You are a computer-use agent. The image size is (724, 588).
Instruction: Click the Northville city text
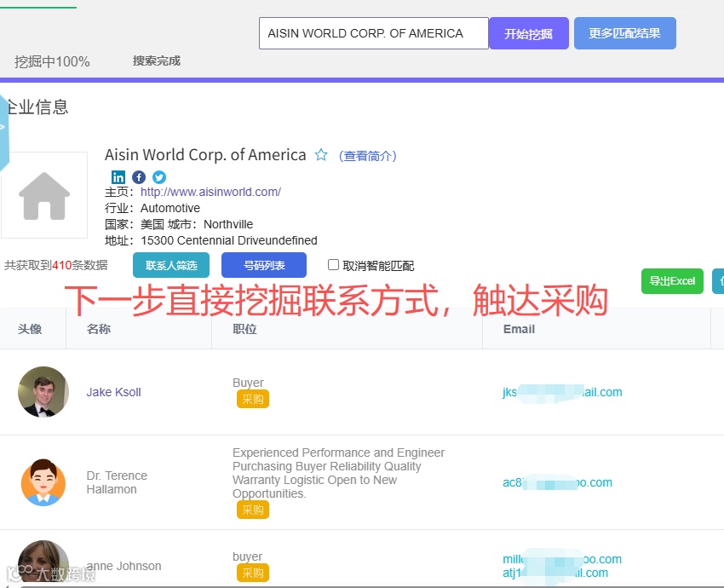click(x=228, y=224)
